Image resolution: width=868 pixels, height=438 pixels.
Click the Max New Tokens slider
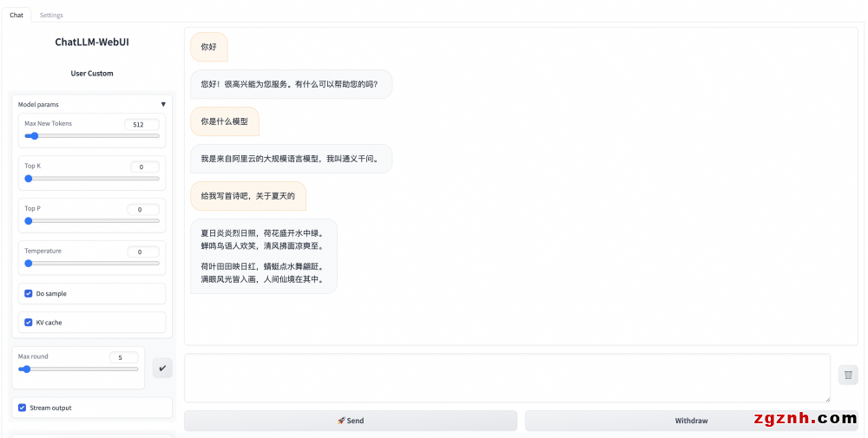pos(92,136)
